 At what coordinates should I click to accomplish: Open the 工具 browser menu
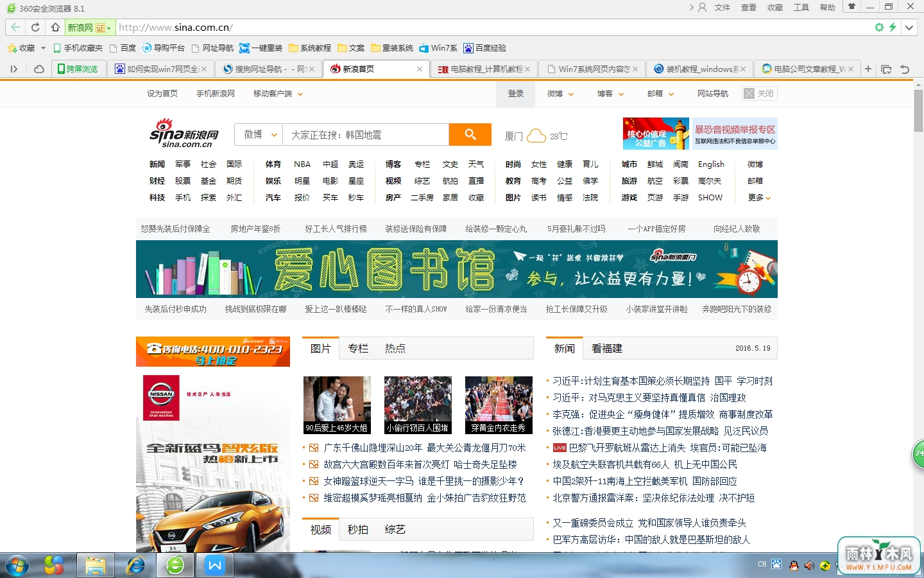[801, 8]
